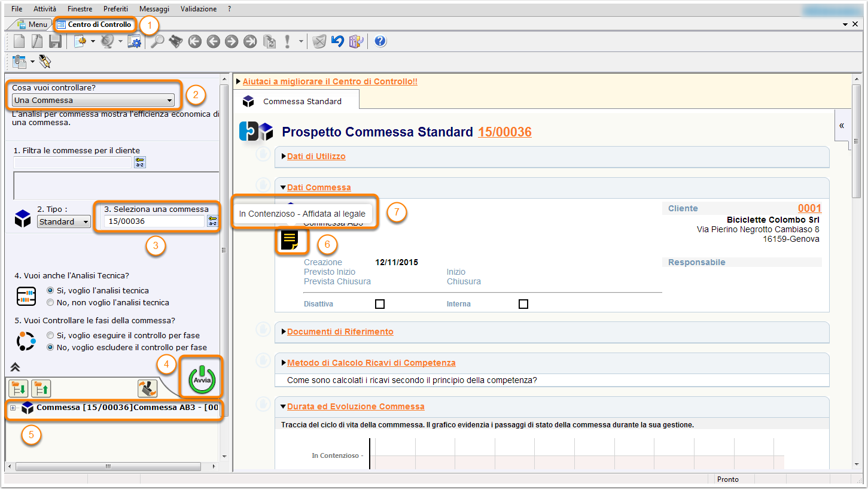
Task: Click the exclamation mark toolbar icon
Action: pos(288,41)
